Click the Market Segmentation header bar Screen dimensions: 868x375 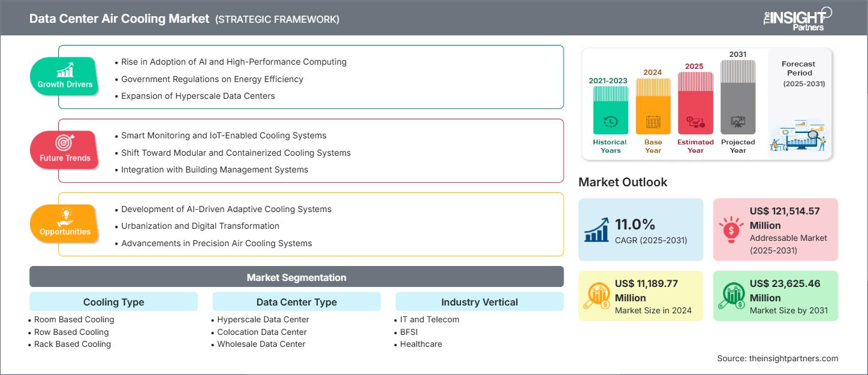(296, 277)
